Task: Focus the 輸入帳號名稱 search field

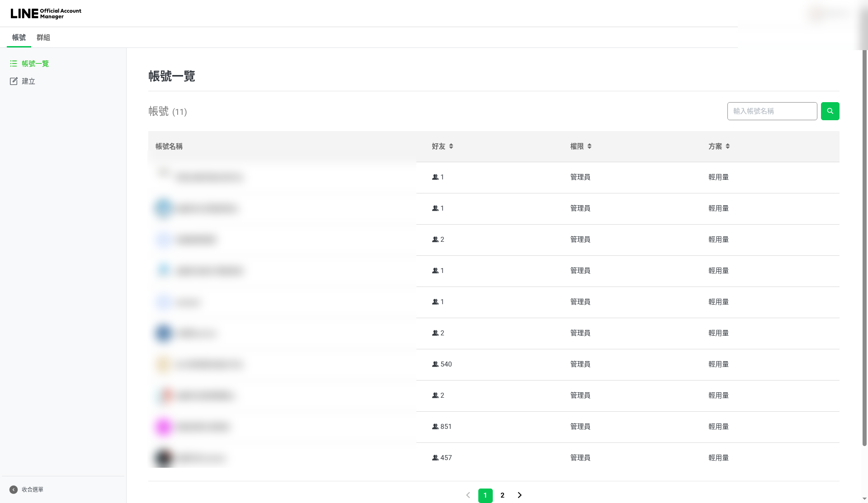Action: pos(772,111)
